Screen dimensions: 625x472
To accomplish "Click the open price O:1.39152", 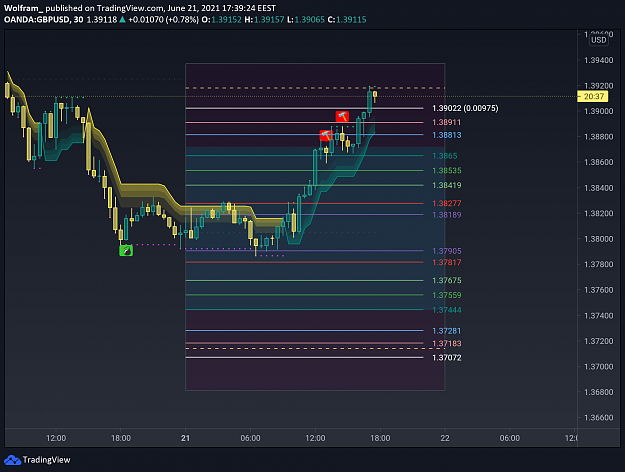I will coord(222,20).
